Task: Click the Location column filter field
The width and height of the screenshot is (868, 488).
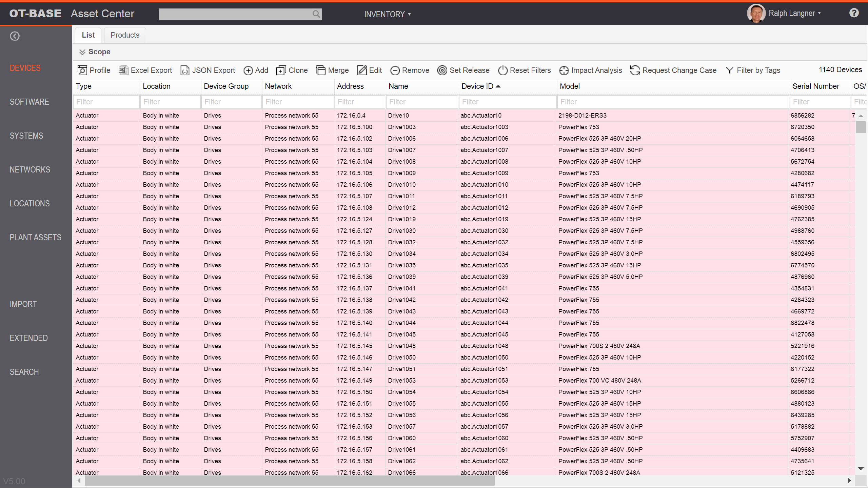Action: pos(170,102)
